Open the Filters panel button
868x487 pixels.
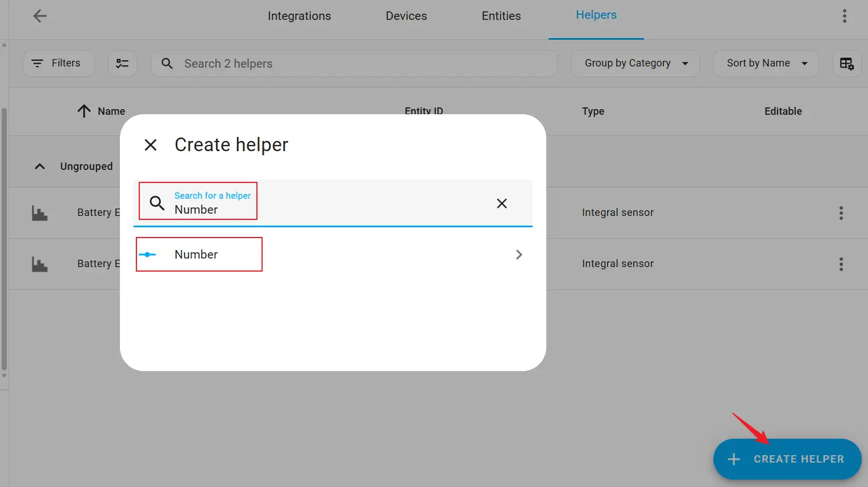pos(58,64)
